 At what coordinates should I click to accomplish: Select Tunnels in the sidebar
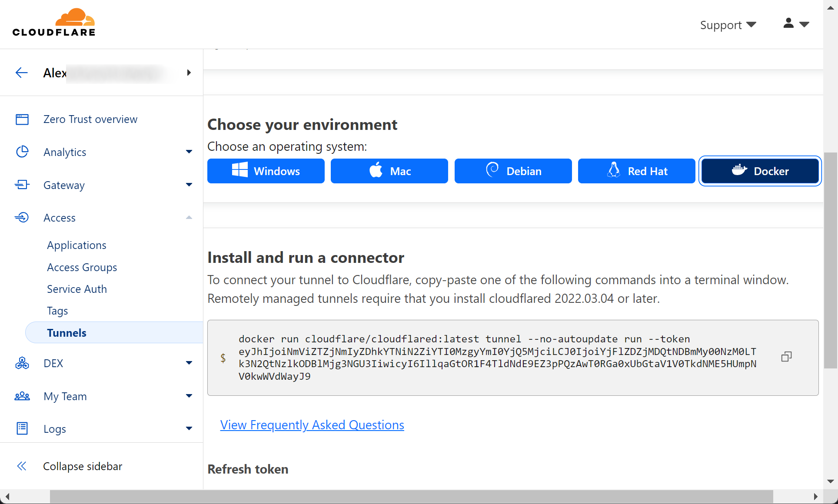[114, 332]
